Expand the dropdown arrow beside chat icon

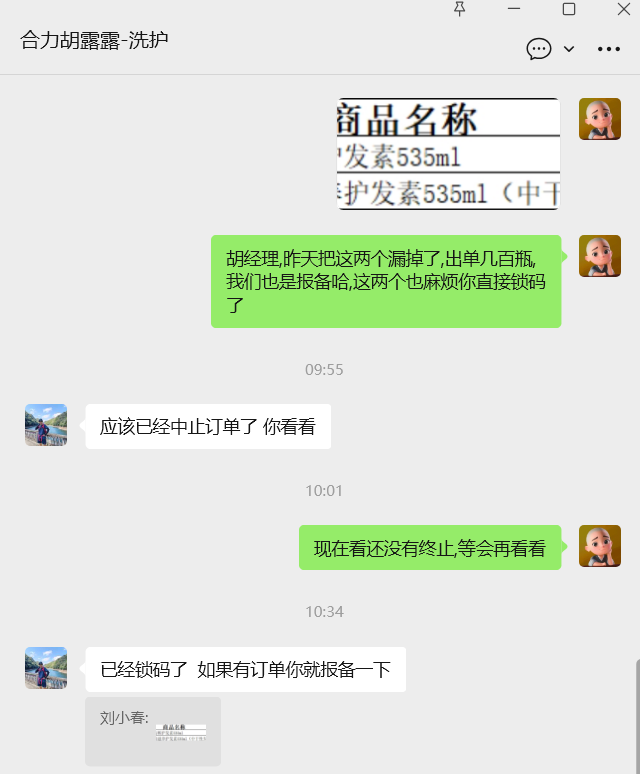[569, 49]
